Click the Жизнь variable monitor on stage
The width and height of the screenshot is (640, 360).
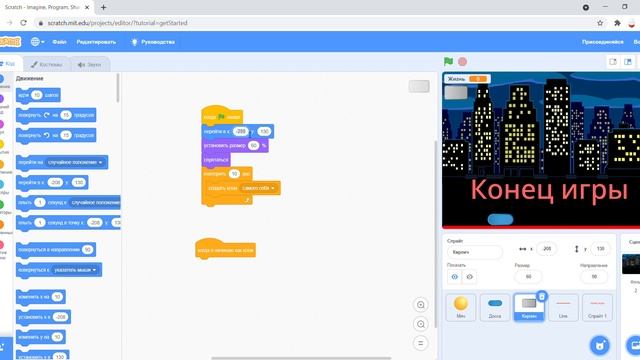coord(467,79)
